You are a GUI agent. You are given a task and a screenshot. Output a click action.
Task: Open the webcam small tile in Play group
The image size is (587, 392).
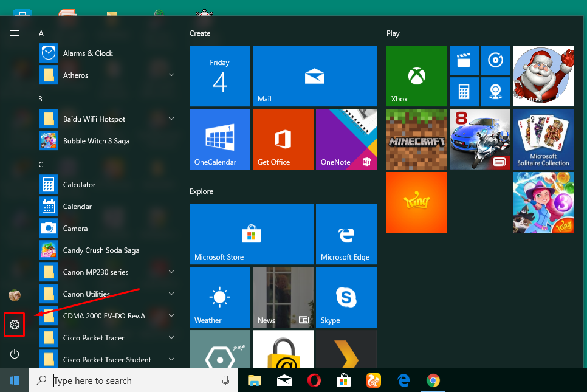coord(496,92)
